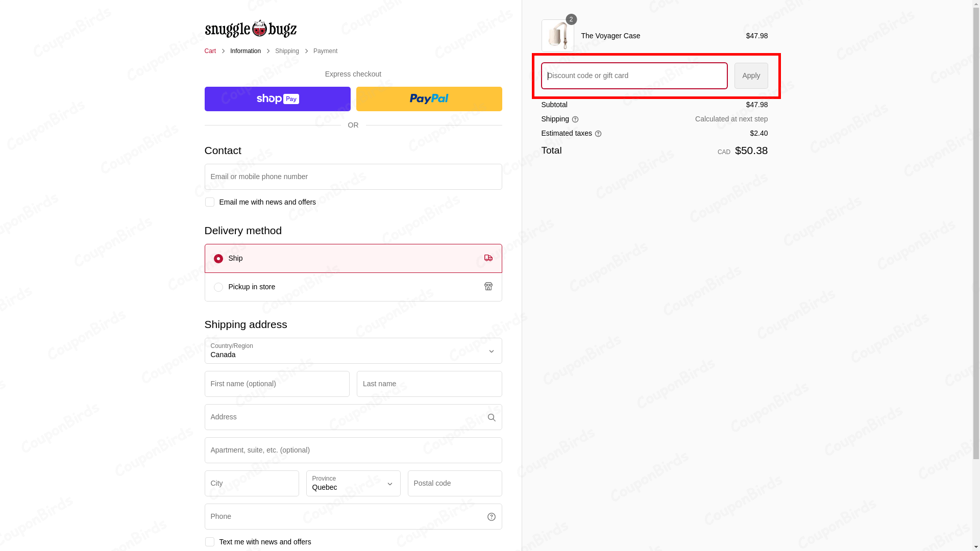The image size is (980, 551).
Task: Check out with PayPal button
Action: 429,99
